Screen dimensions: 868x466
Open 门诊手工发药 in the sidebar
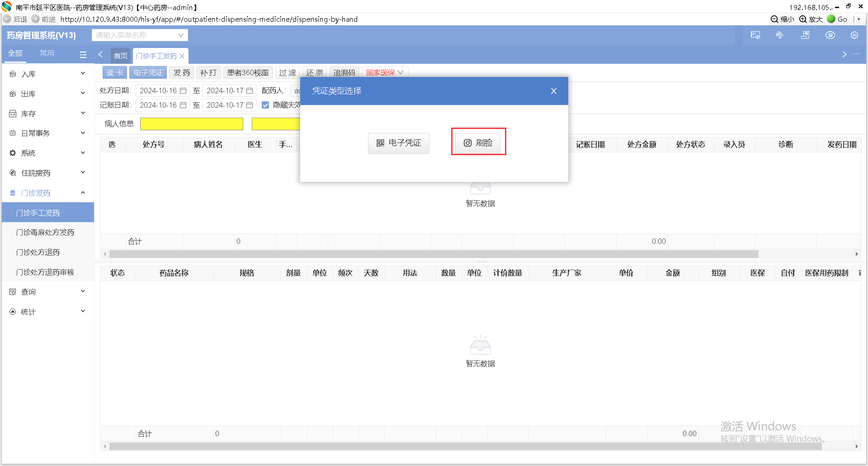point(48,213)
